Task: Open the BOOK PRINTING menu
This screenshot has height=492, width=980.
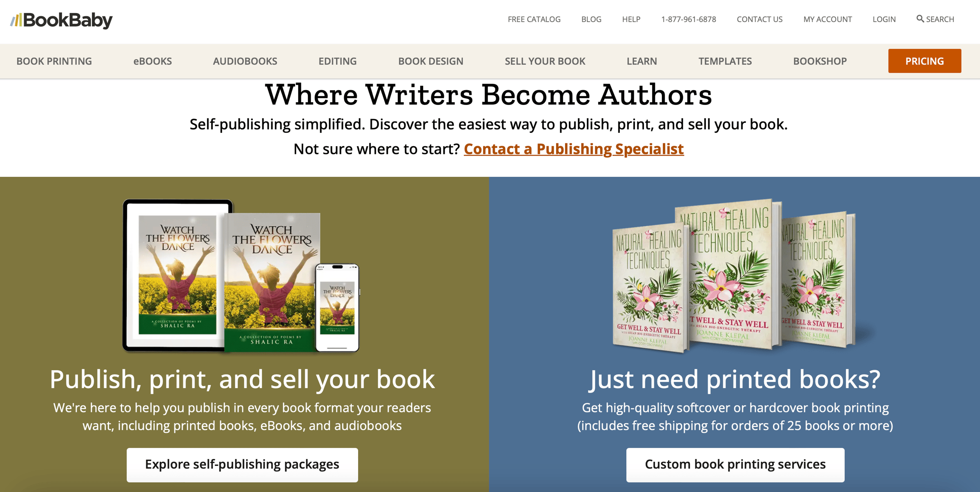Action: [x=54, y=61]
